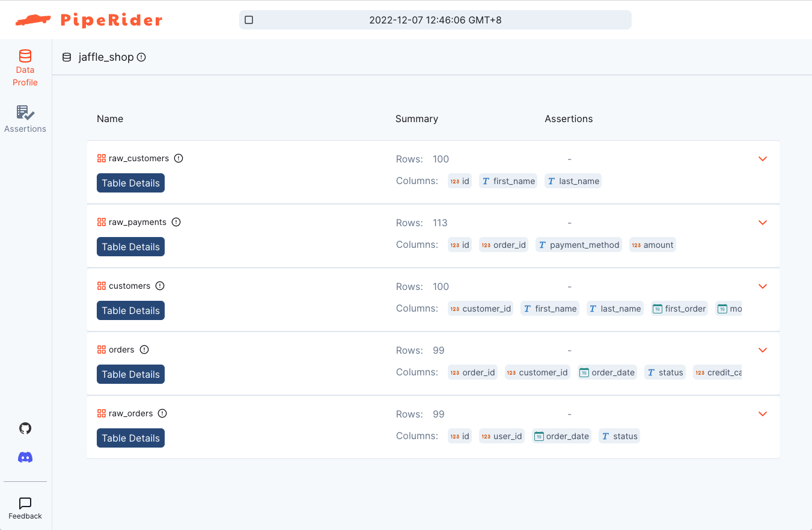Click the jaffle_shop project name
This screenshot has height=530, width=812.
click(106, 57)
